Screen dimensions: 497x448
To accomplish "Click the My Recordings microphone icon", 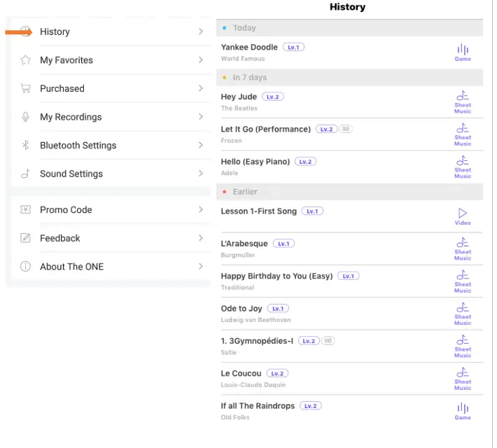I will click(x=26, y=117).
